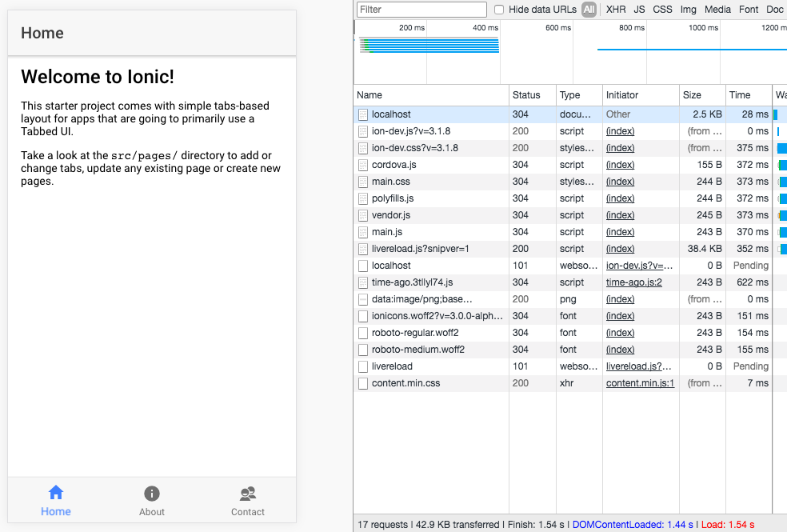This screenshot has width=787, height=532.
Task: Click the 400 ms timeline marker
Action: [485, 28]
